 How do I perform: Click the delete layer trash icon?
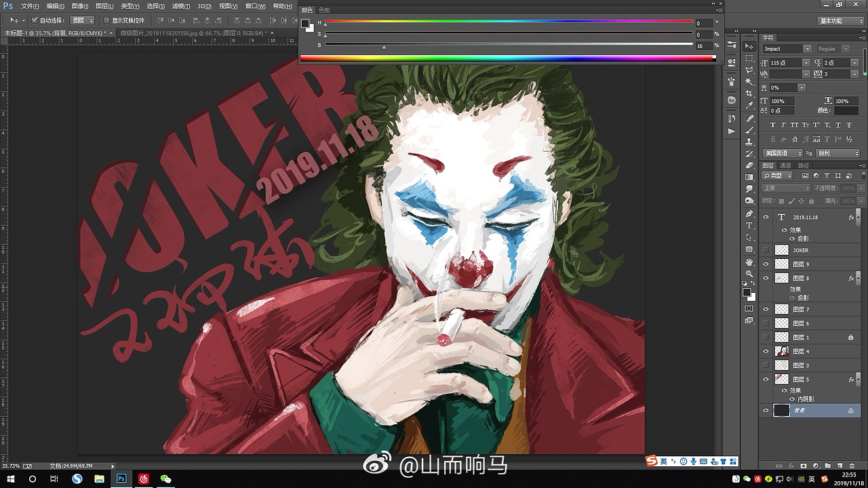pyautogui.click(x=852, y=466)
